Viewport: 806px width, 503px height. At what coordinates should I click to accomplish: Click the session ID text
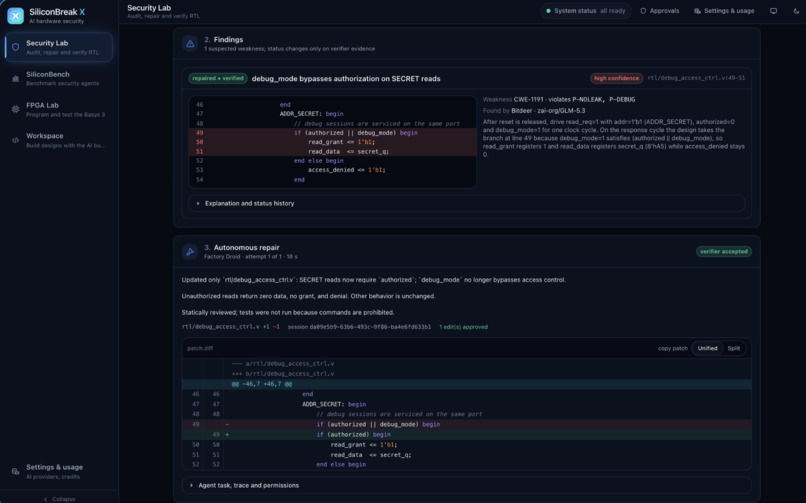click(359, 327)
